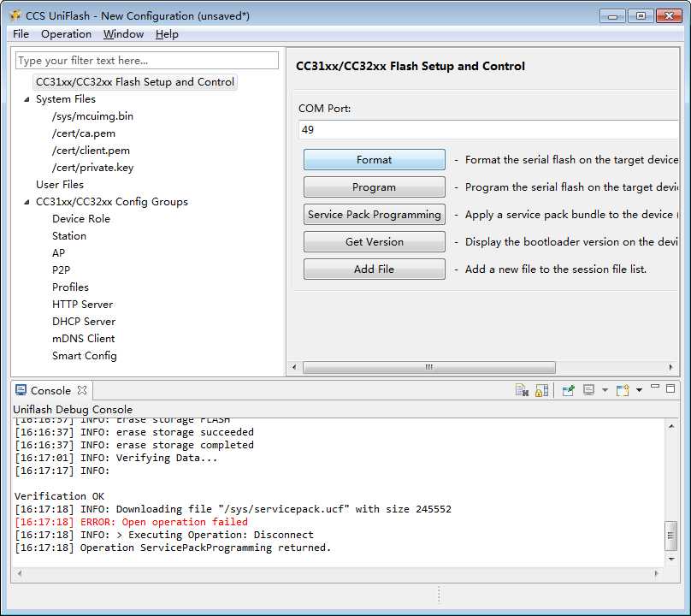Maximize the Console panel
This screenshot has width=691, height=616.
(670, 388)
